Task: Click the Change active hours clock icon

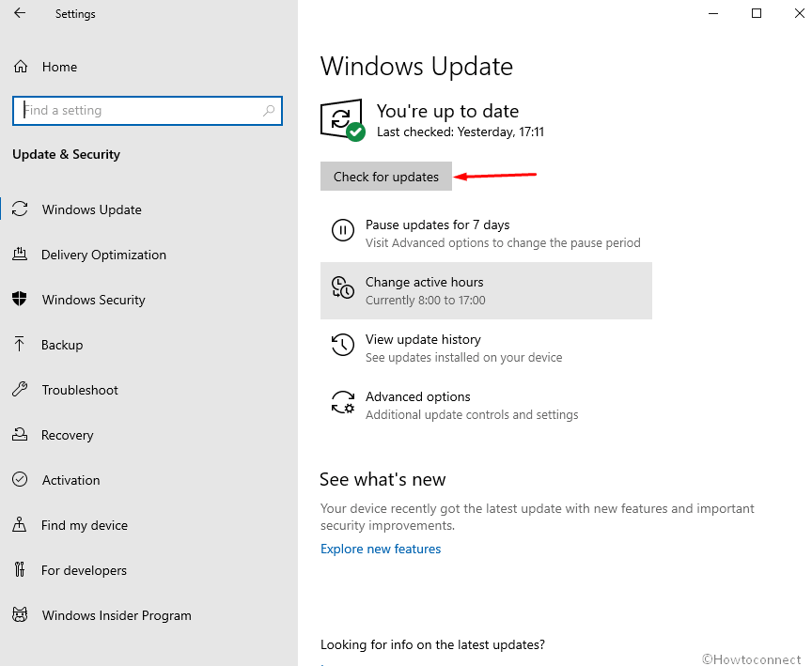Action: coord(343,287)
